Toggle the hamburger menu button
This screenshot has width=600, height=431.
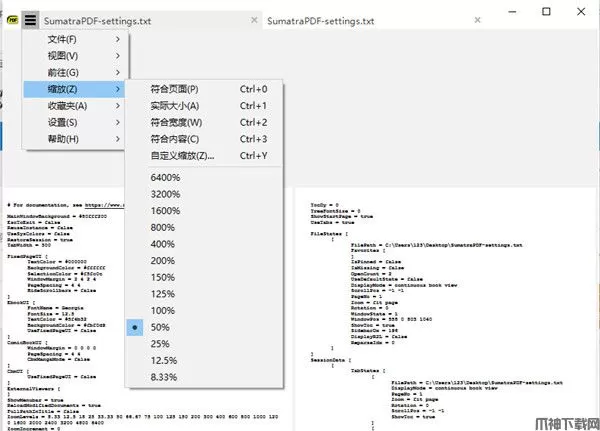[x=30, y=20]
